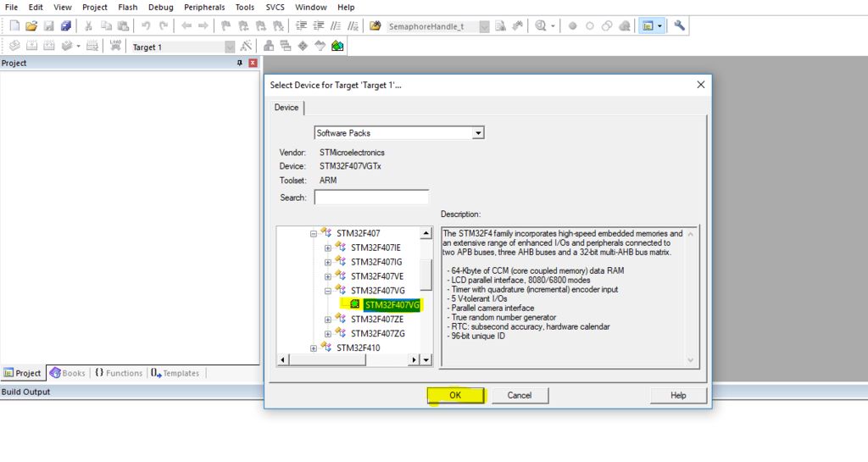Open Manage Run-Time Environment green icon
This screenshot has height=462, width=868.
pos(337,46)
